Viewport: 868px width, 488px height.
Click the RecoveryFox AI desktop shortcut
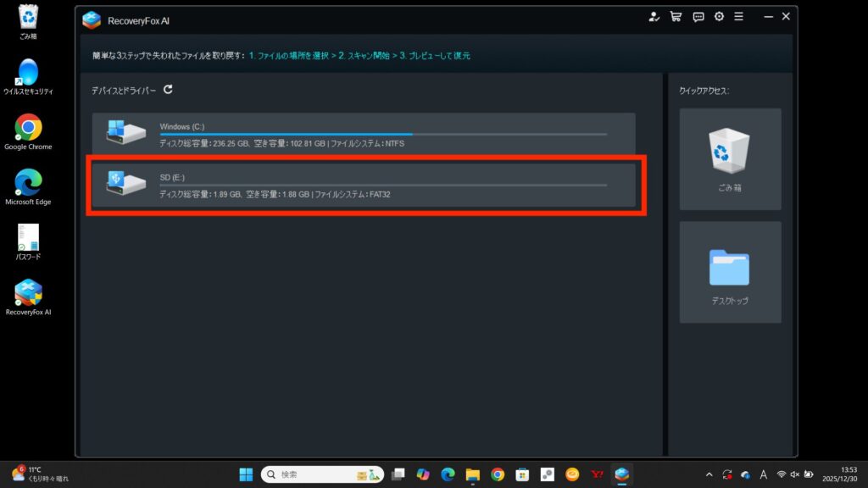point(28,296)
